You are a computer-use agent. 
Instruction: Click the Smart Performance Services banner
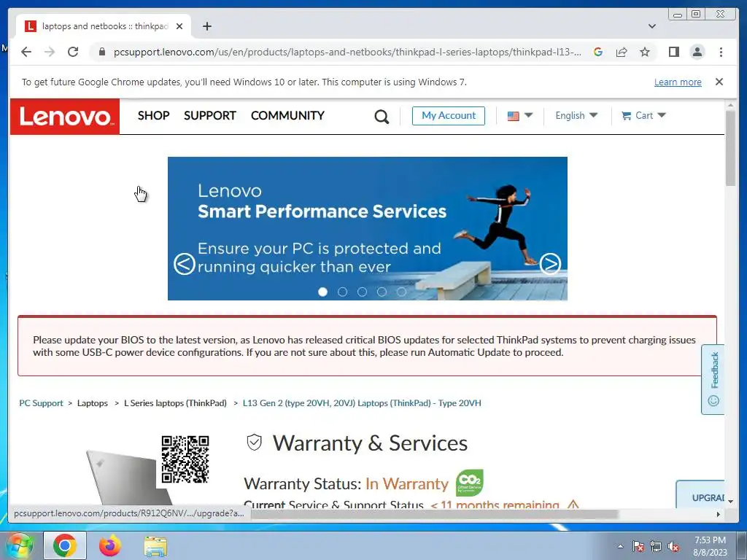[x=368, y=228]
